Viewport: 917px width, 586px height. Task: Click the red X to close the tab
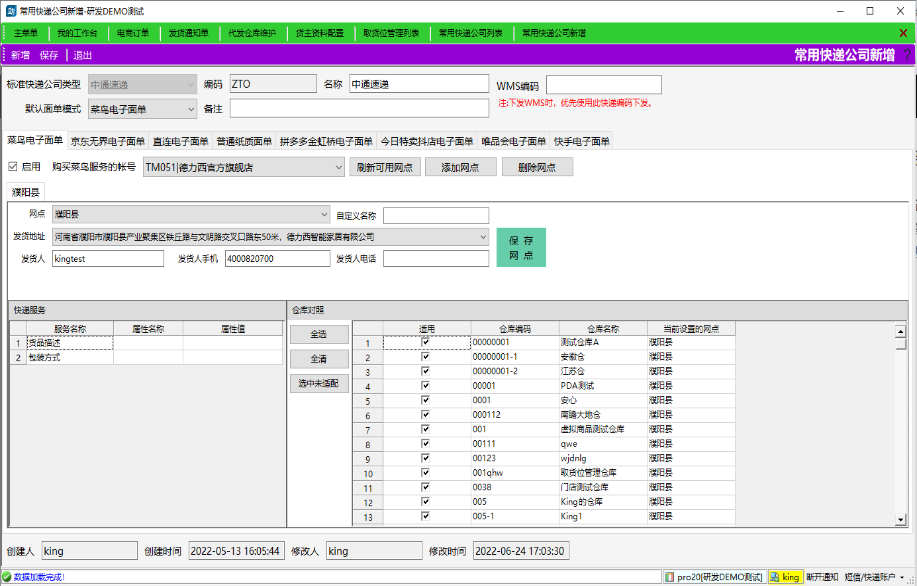[903, 33]
